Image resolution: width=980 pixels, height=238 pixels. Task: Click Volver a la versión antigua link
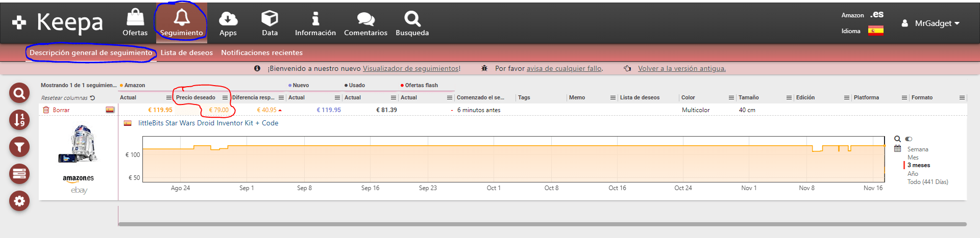(x=681, y=68)
